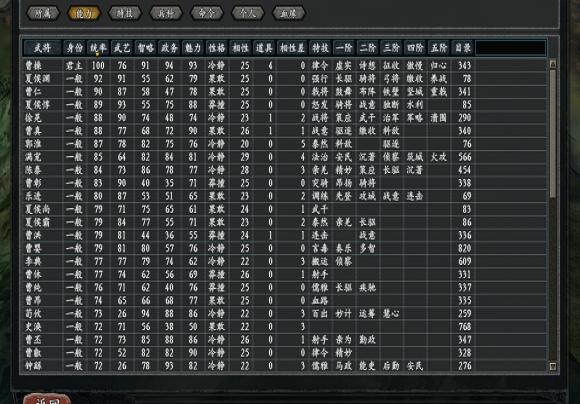Select officer 曹仁 in the list
The image size is (580, 404).
[284, 91]
